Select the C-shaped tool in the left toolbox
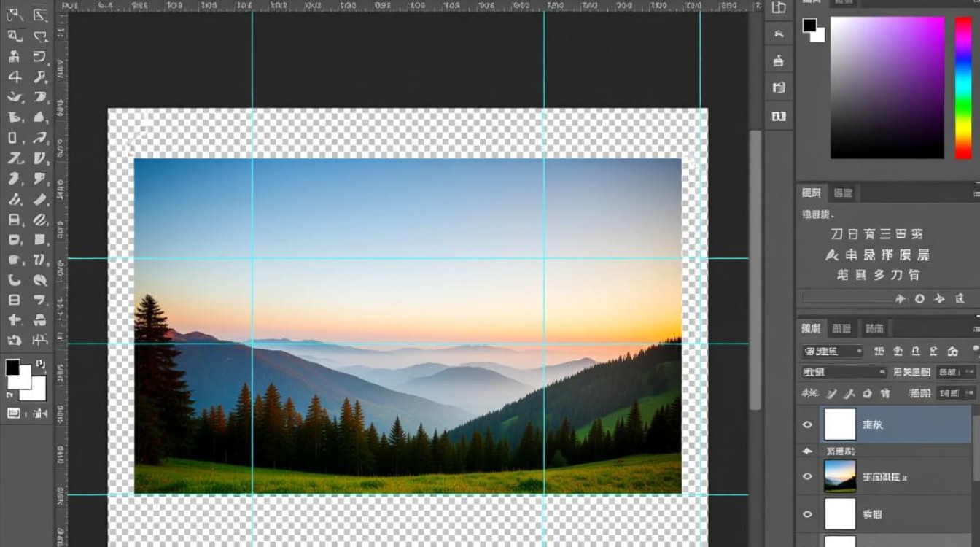980x547 pixels. (x=14, y=279)
